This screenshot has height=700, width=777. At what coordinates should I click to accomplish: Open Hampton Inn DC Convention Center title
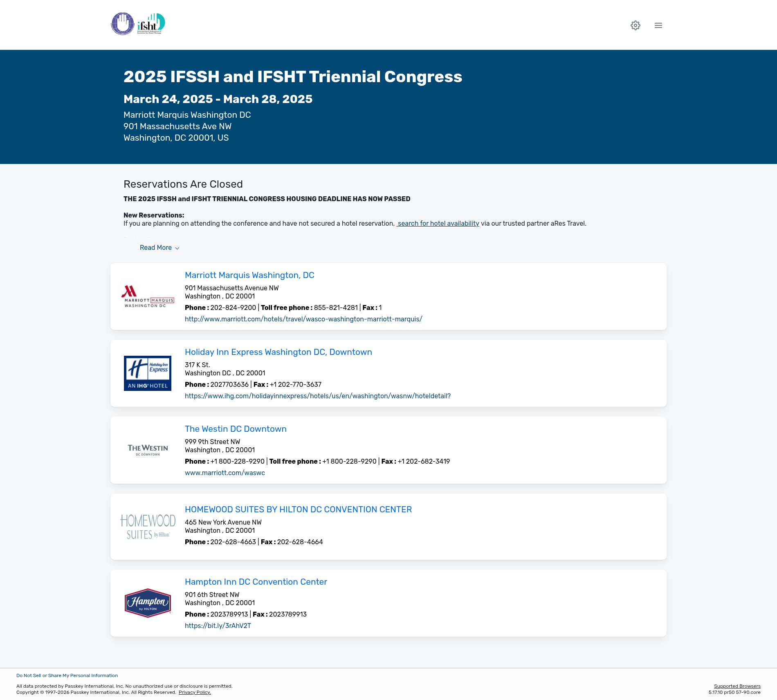coord(256,582)
